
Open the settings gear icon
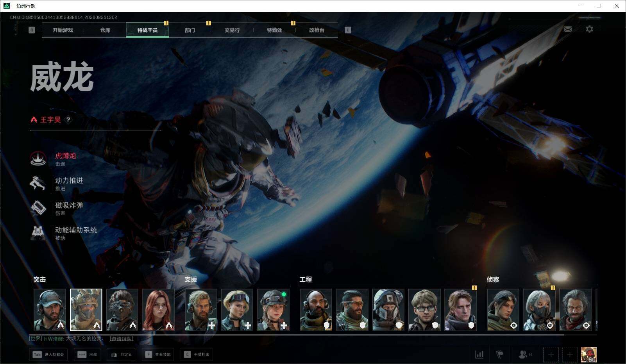[x=589, y=29]
